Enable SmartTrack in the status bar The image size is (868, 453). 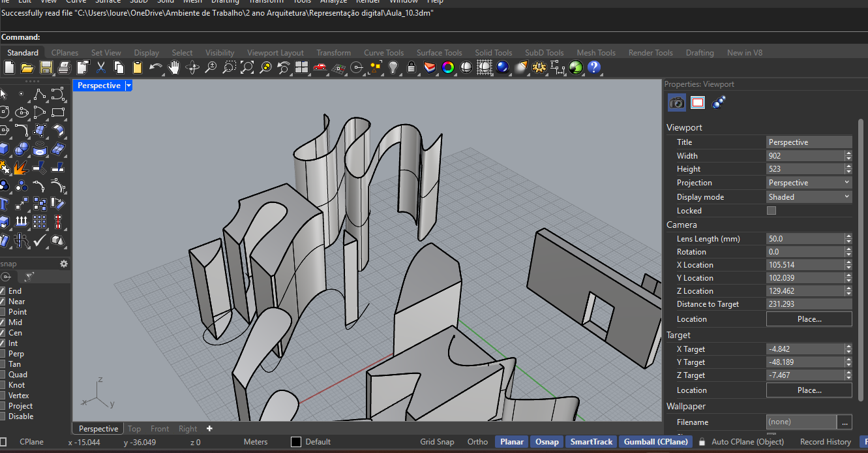590,442
